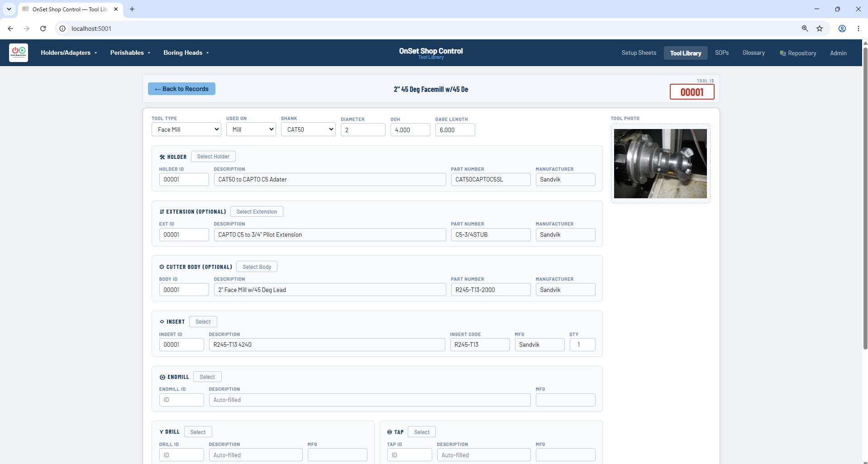This screenshot has width=868, height=464.
Task: Open the Boring Heads dropdown
Action: pyautogui.click(x=186, y=53)
